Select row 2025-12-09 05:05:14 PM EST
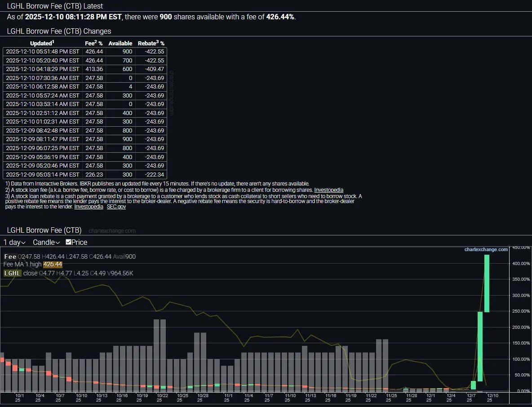 pos(85,174)
